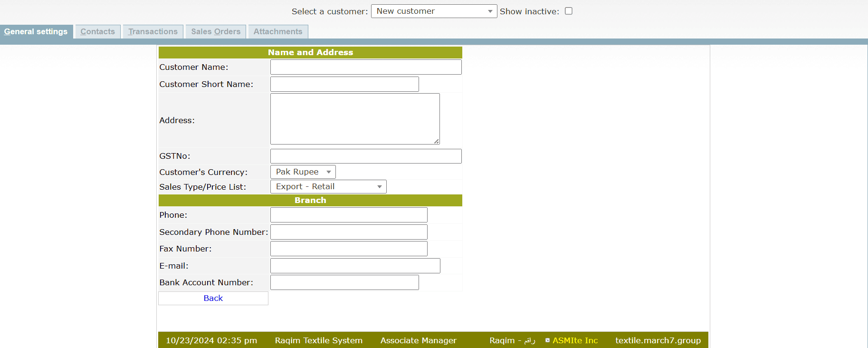Open the Select a customer dropdown
This screenshot has height=348, width=868.
tap(433, 11)
